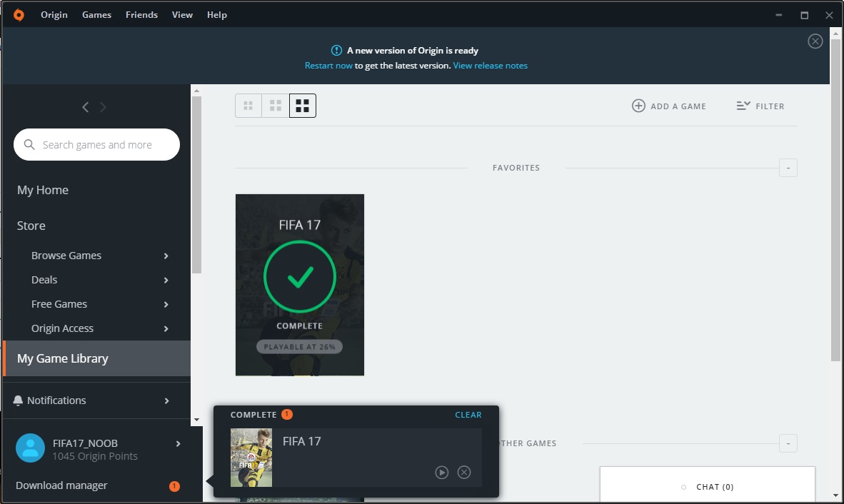
Task: Collapse the Favorites section
Action: click(x=788, y=168)
